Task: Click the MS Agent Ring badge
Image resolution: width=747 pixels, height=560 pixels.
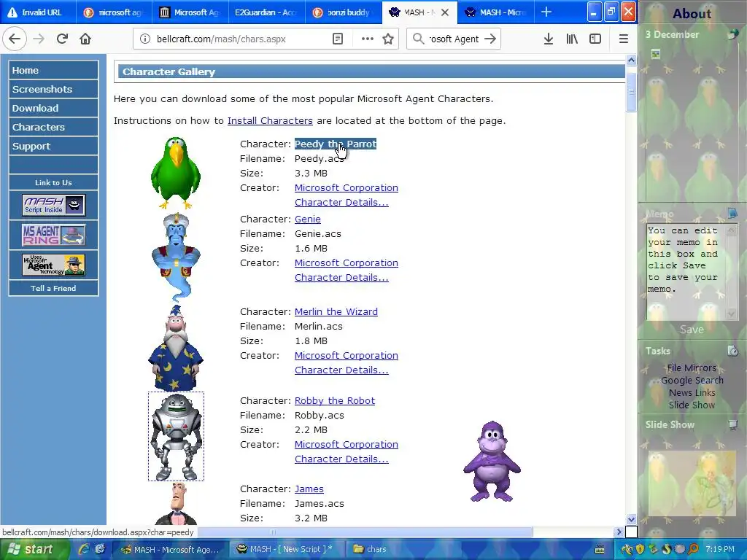Action: 53,236
